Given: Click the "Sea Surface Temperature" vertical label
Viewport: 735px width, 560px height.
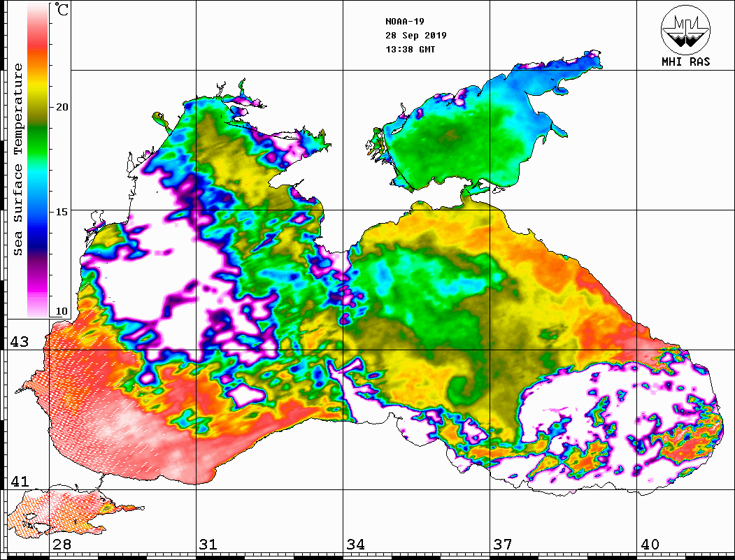Looking at the screenshot, I should click(17, 159).
